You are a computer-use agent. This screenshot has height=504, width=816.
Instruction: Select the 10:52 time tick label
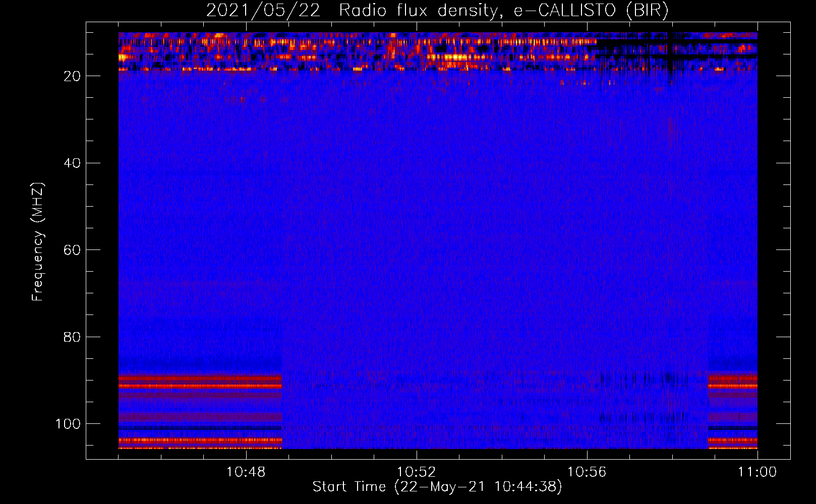pyautogui.click(x=416, y=472)
